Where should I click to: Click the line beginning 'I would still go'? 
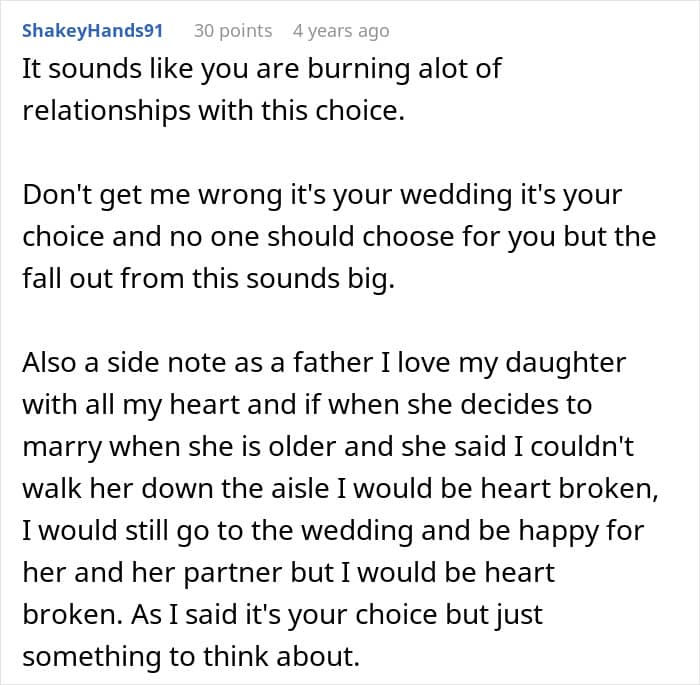333,531
